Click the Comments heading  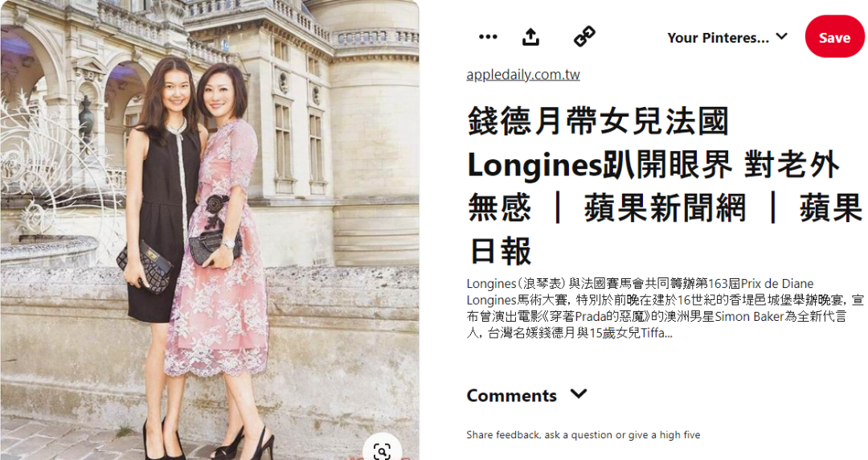(511, 396)
